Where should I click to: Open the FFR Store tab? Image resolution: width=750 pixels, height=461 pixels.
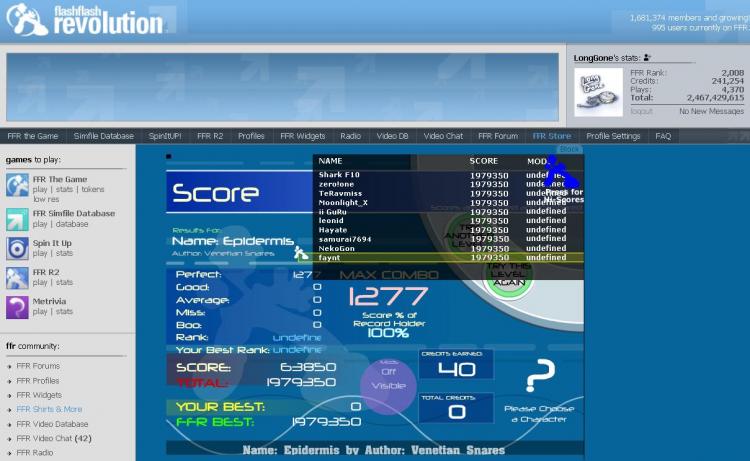[551, 136]
